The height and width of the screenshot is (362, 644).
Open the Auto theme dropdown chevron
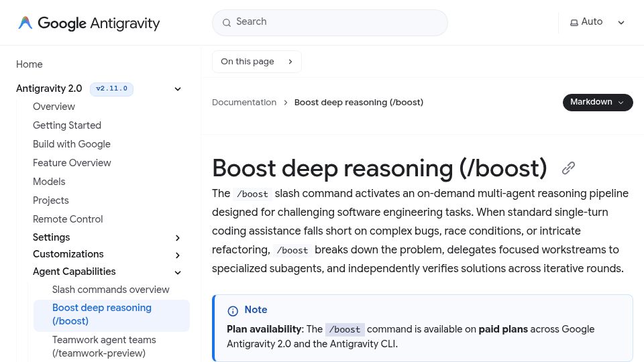point(621,23)
